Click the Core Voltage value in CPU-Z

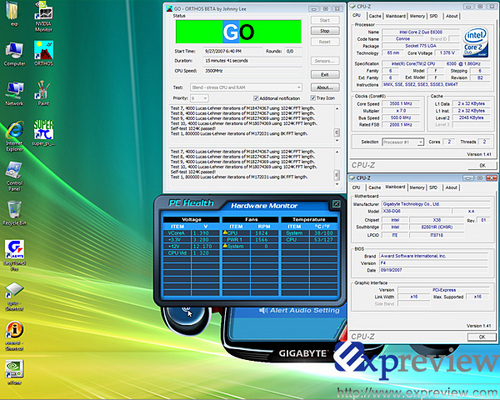click(x=447, y=53)
